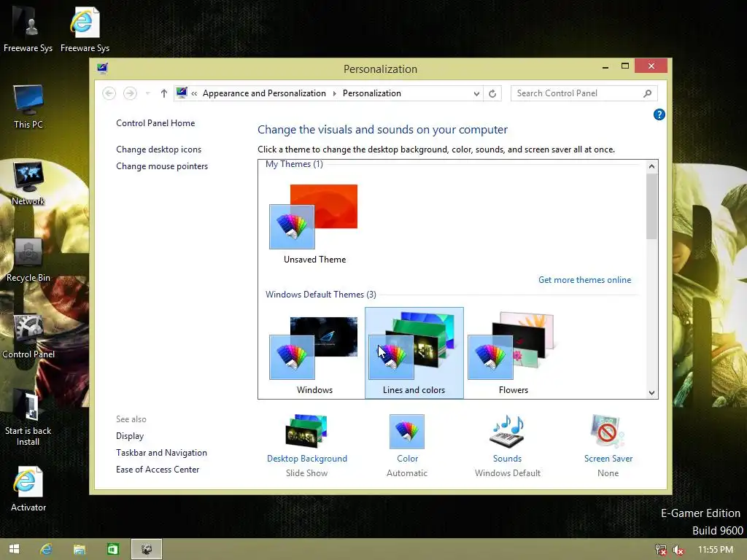Image resolution: width=747 pixels, height=560 pixels.
Task: Click the themes list scroll up arrow
Action: point(651,166)
